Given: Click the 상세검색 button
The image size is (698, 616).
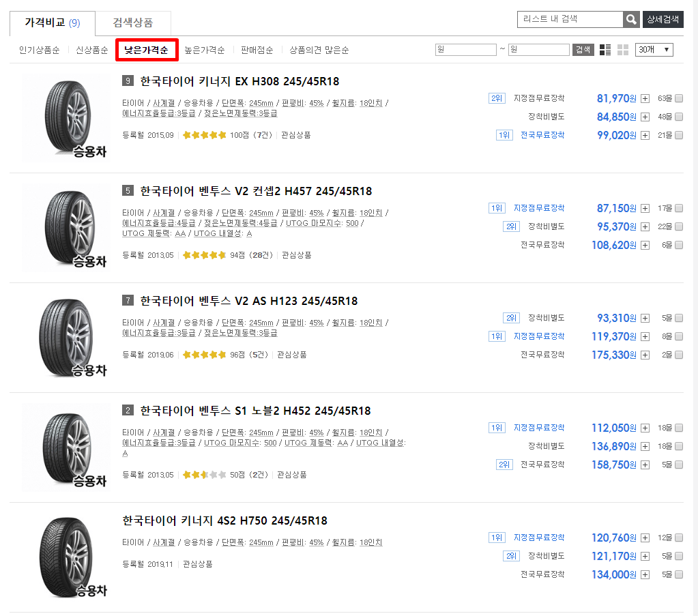Looking at the screenshot, I should tap(663, 19).
